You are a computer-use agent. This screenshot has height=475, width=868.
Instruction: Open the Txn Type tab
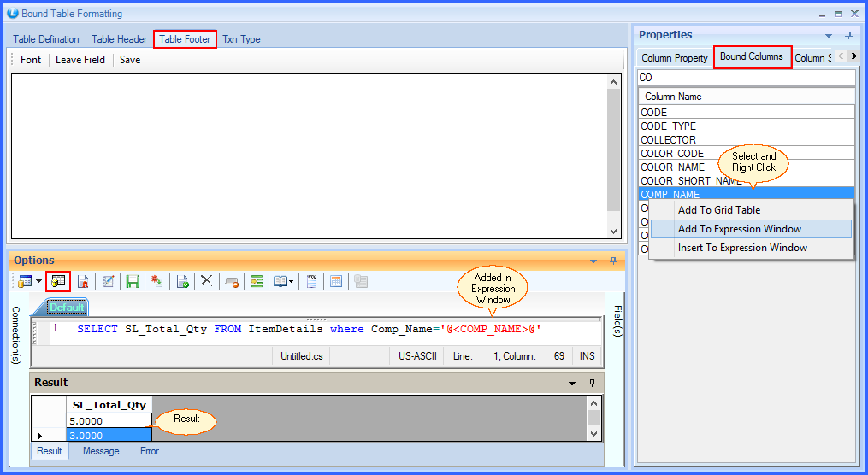241,39
